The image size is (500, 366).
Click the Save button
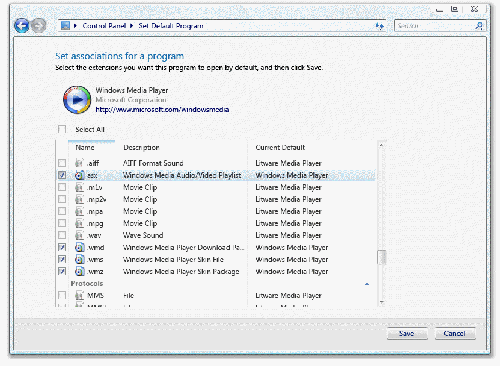coord(407,333)
